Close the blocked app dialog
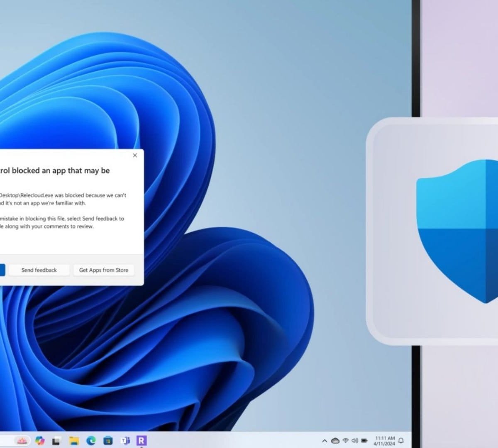 click(x=135, y=155)
